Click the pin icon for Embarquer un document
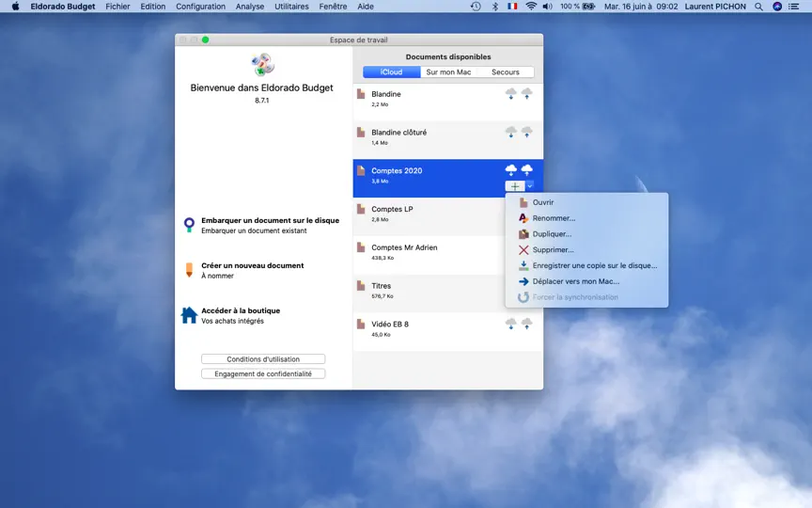 [x=189, y=225]
